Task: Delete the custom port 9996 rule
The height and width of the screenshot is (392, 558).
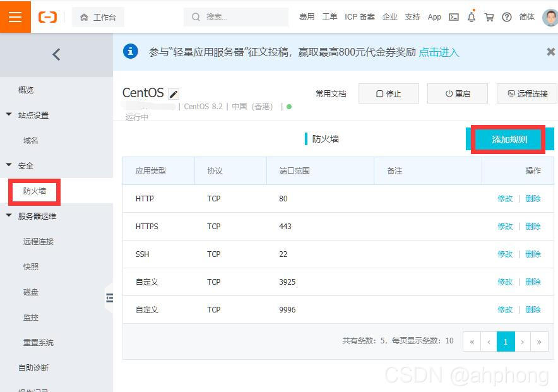Action: [533, 309]
